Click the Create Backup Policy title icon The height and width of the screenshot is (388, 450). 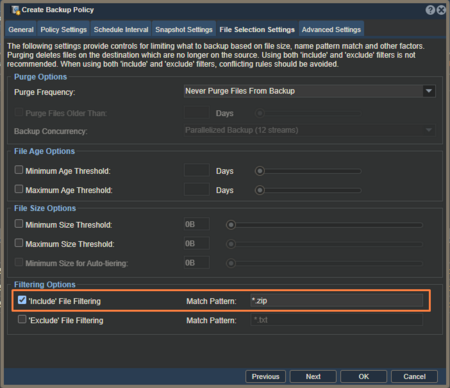pos(15,10)
